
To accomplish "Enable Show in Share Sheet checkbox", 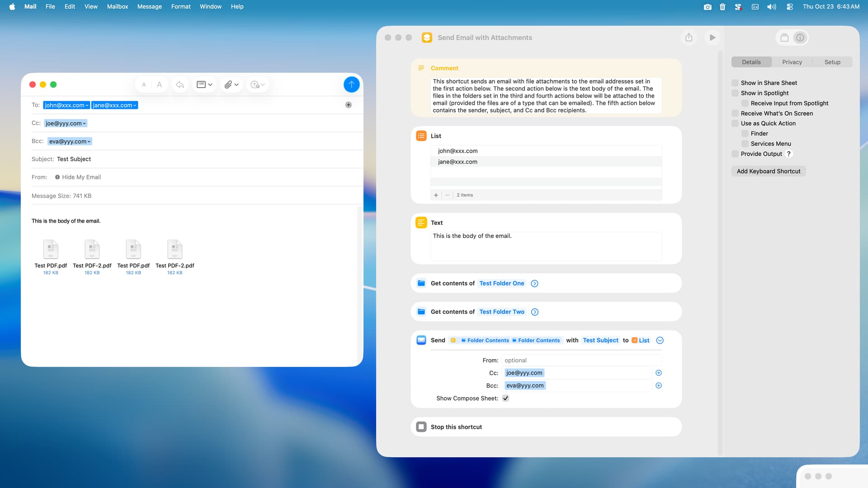I will pyautogui.click(x=735, y=83).
